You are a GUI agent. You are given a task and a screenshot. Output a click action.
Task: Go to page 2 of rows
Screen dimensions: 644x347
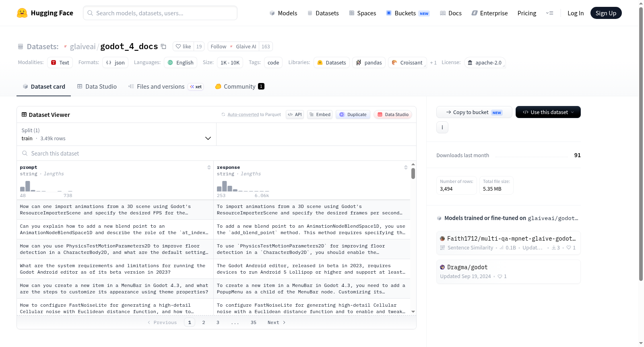pyautogui.click(x=204, y=322)
